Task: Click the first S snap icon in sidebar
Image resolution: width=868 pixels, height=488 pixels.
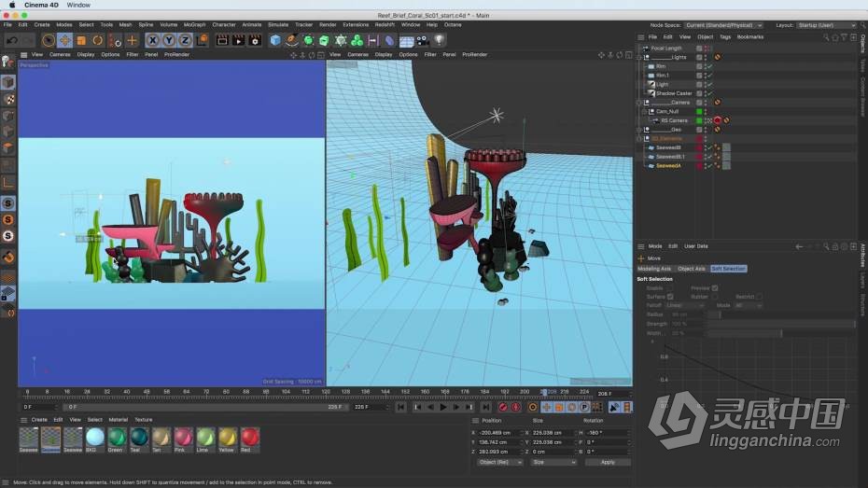Action: [x=8, y=203]
